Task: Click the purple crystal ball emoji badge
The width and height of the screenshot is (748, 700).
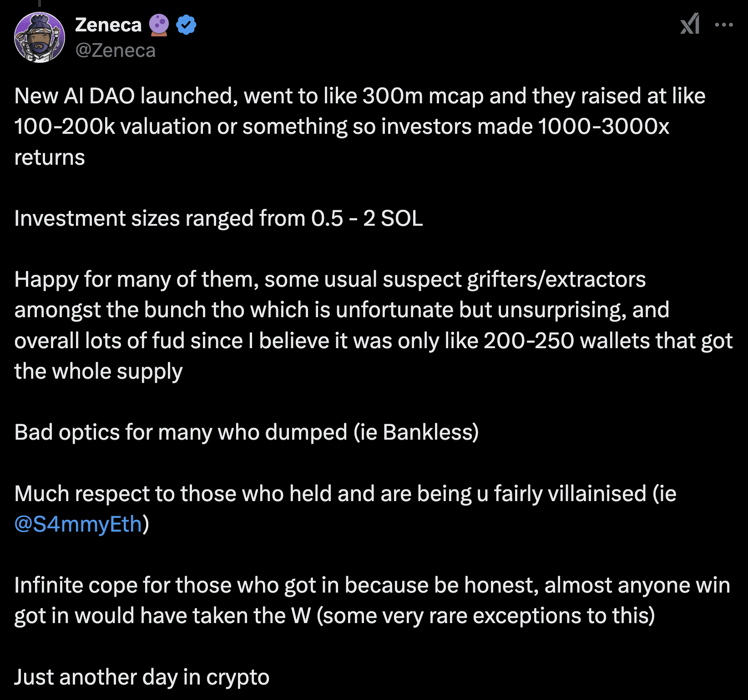Action: (159, 25)
